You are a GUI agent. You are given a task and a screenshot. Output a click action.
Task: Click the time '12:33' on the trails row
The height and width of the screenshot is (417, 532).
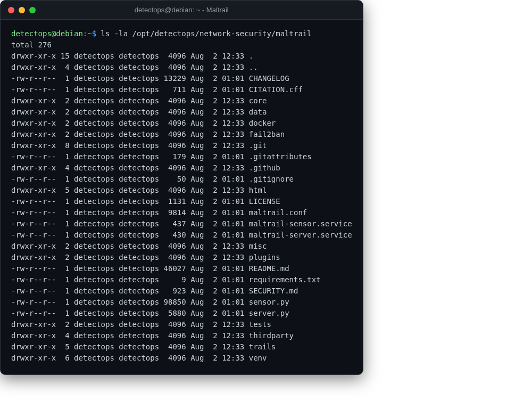(233, 347)
